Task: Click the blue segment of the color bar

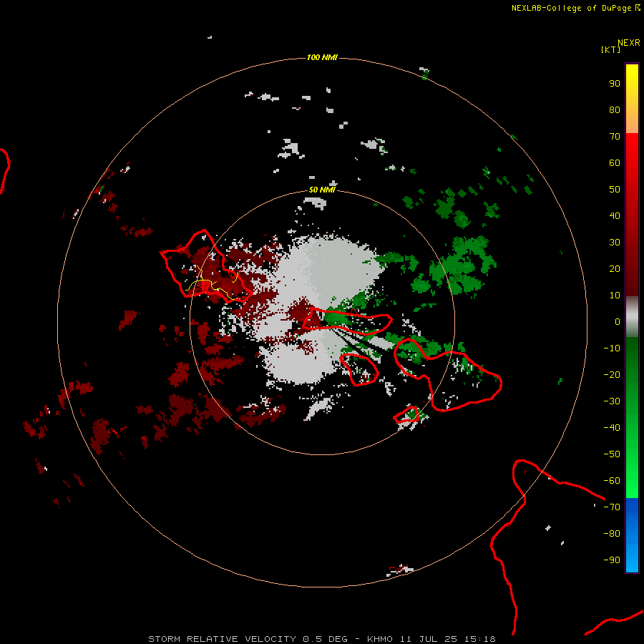Action: tap(632, 535)
